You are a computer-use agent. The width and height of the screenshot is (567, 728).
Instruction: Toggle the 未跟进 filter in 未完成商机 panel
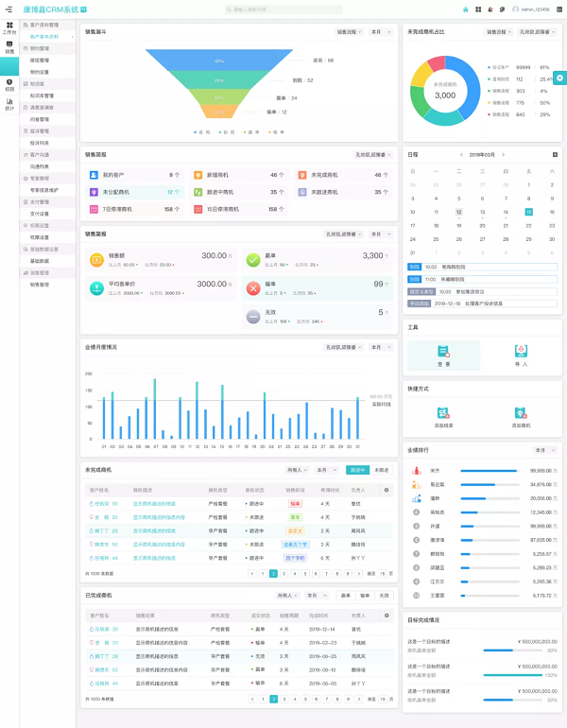point(381,470)
